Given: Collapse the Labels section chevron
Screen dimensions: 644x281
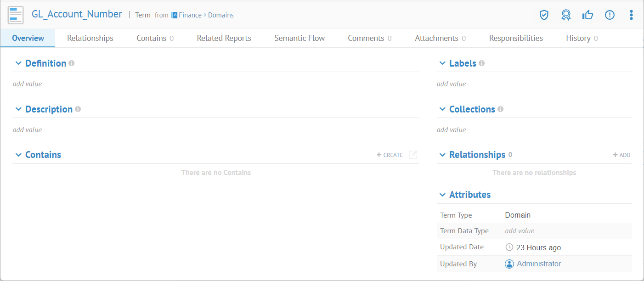Looking at the screenshot, I should (x=442, y=63).
